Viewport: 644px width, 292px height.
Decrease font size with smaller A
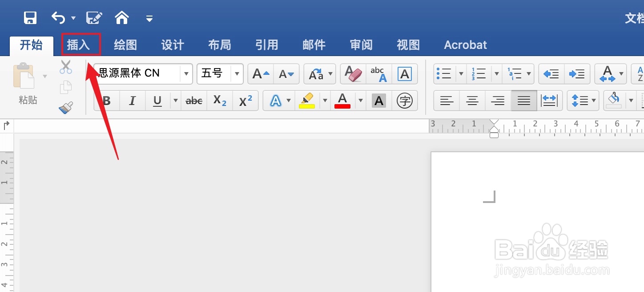(286, 74)
